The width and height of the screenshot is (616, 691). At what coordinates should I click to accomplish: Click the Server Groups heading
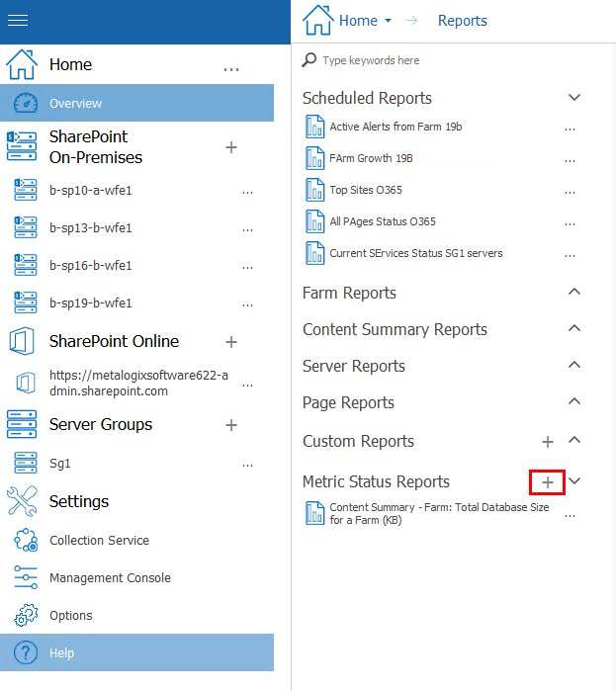point(101,424)
